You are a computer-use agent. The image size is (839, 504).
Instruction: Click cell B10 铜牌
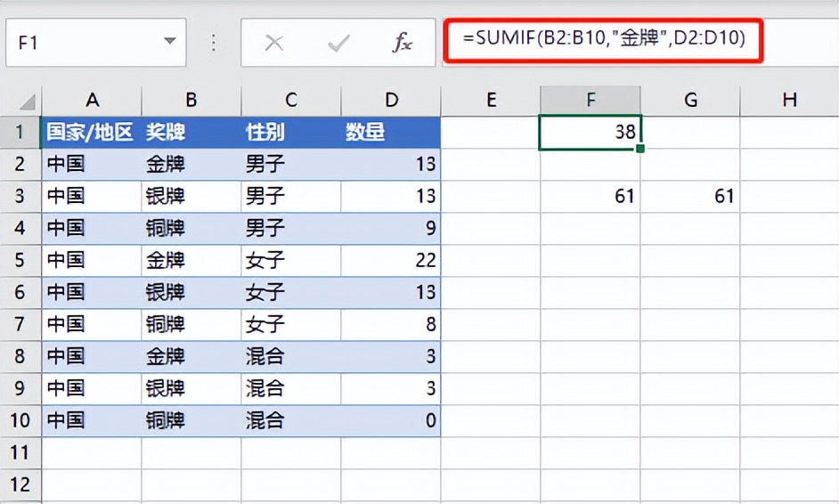point(191,421)
